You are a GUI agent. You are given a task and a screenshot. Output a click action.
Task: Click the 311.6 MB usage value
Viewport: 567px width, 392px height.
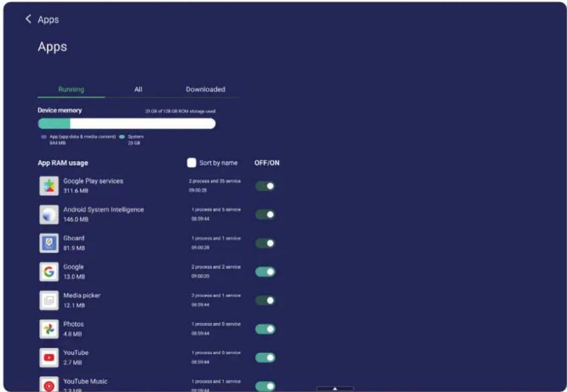[x=76, y=191]
